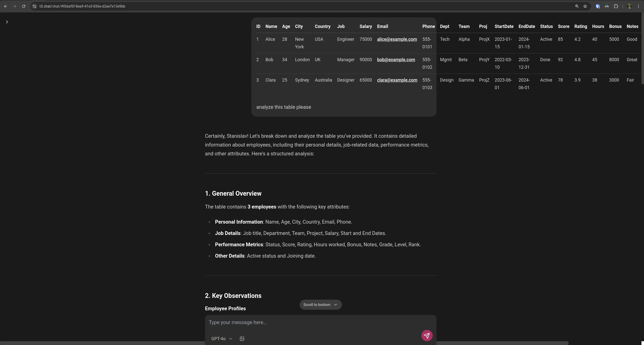The height and width of the screenshot is (345, 644).
Task: Open the browser zoom magnifier icon
Action: pos(577,6)
